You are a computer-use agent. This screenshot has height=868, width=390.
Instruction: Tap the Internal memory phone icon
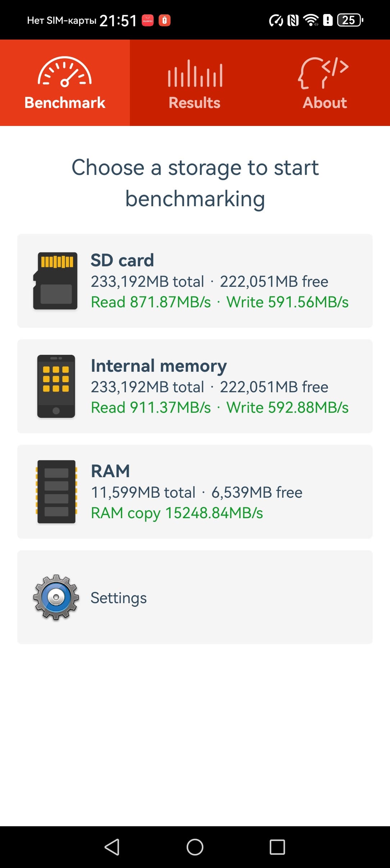[x=56, y=386]
